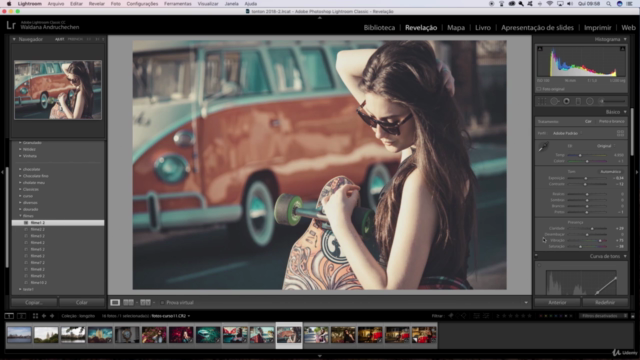
Task: Open the Imprimir module
Action: [x=598, y=27]
